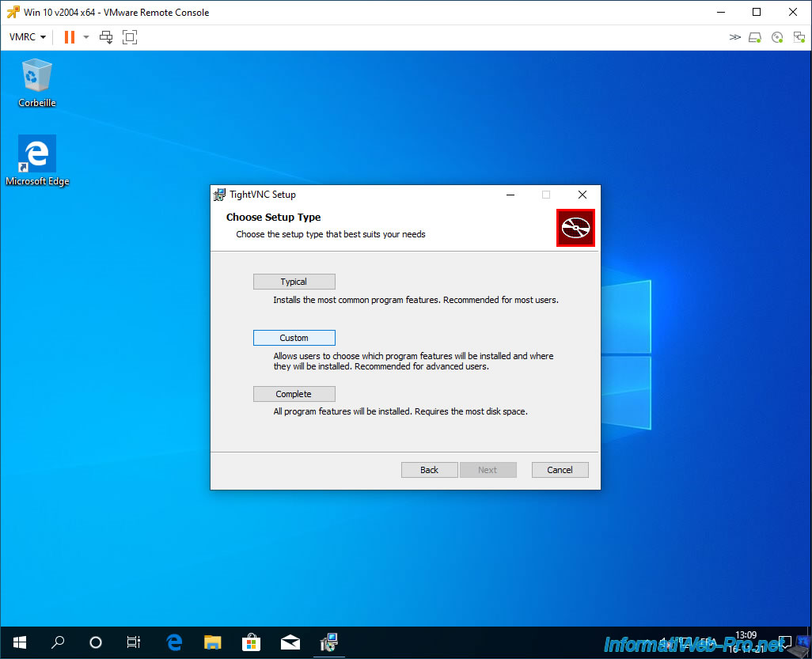The width and height of the screenshot is (812, 659).
Task: Choose the Custom setup type
Action: 294,338
